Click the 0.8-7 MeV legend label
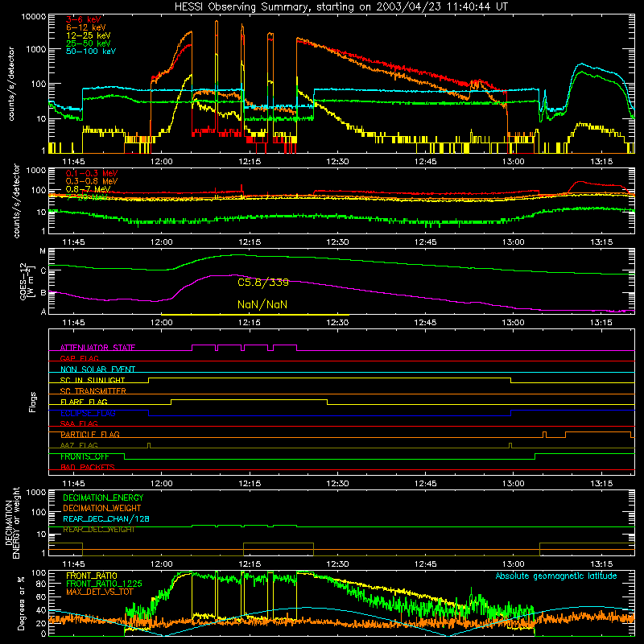Screen dimensions: 644x644 point(88,189)
